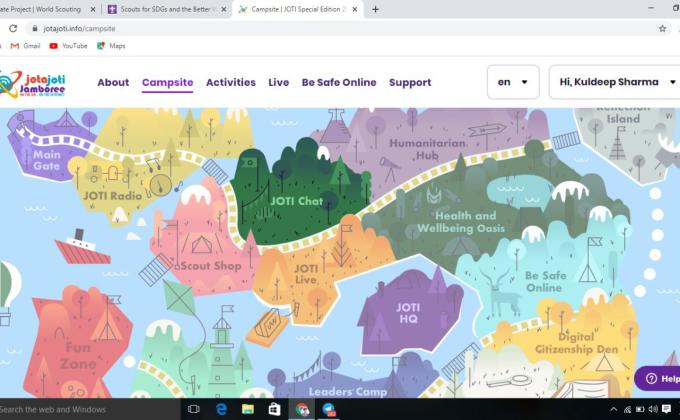Viewport: 680px width, 420px height.
Task: Bookmark this page with the star icon
Action: (662, 29)
